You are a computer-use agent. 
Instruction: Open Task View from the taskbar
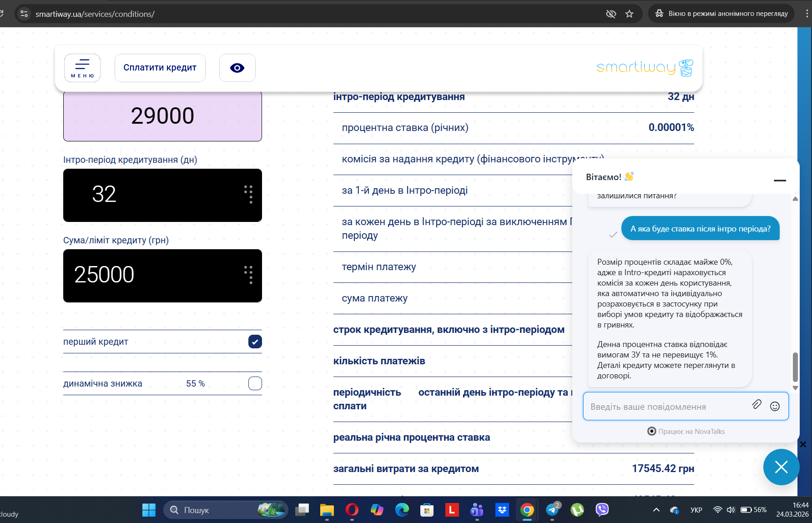302,510
